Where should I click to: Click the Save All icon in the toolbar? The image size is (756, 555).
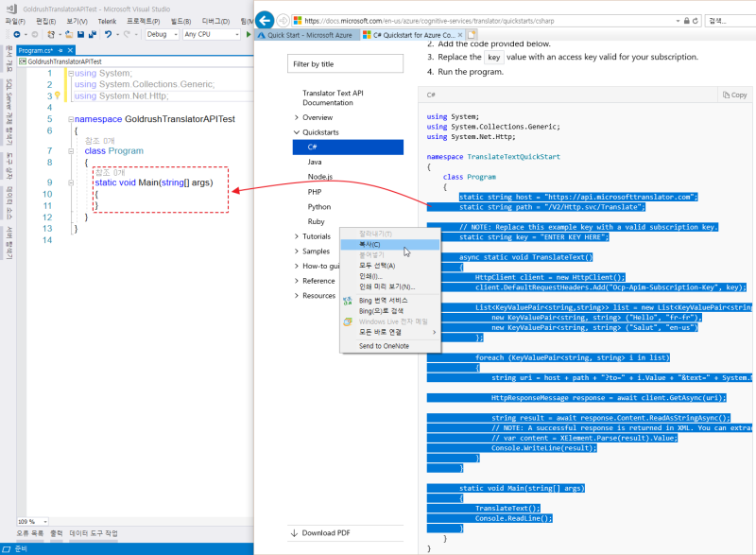tap(93, 33)
